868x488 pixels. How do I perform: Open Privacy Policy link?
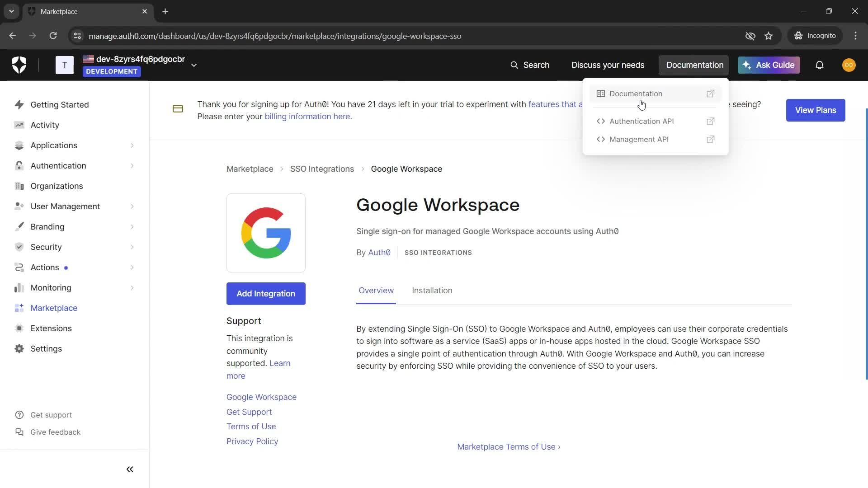click(x=252, y=441)
